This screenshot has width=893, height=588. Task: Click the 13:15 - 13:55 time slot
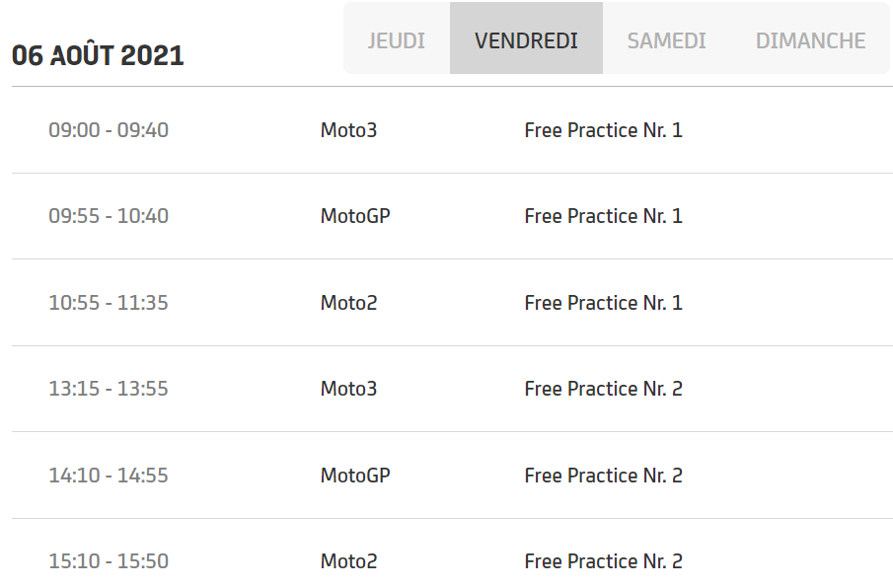point(109,389)
